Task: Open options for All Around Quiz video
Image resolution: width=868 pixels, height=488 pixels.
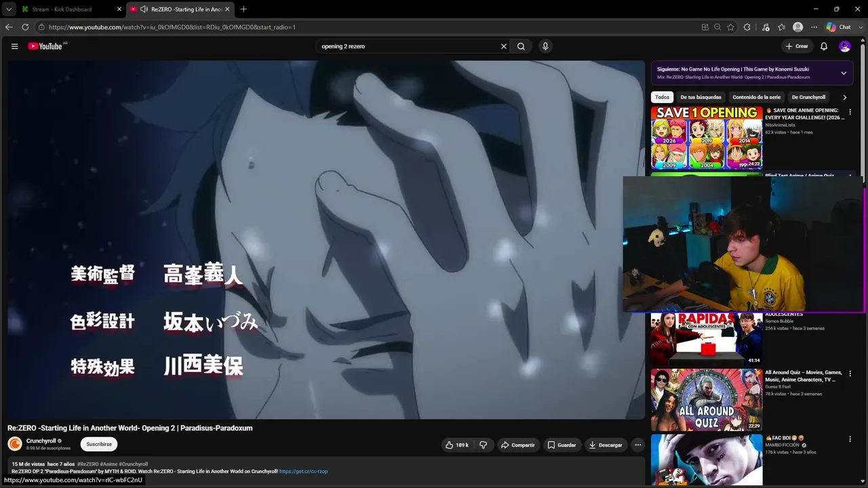Action: point(850,373)
